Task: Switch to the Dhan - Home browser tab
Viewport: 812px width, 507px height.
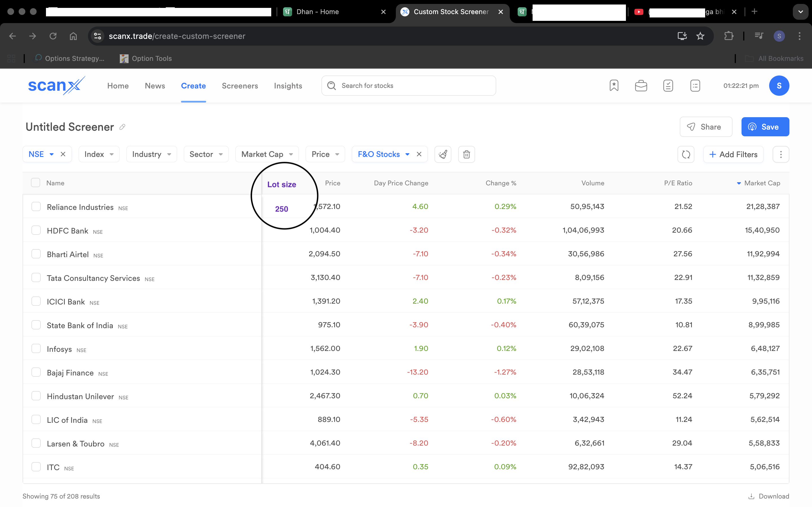Action: click(317, 12)
